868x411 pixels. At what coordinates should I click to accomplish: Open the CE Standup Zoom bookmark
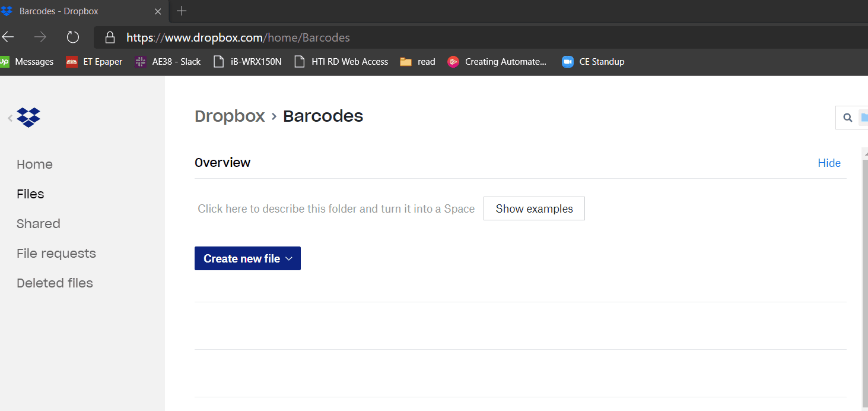click(593, 62)
